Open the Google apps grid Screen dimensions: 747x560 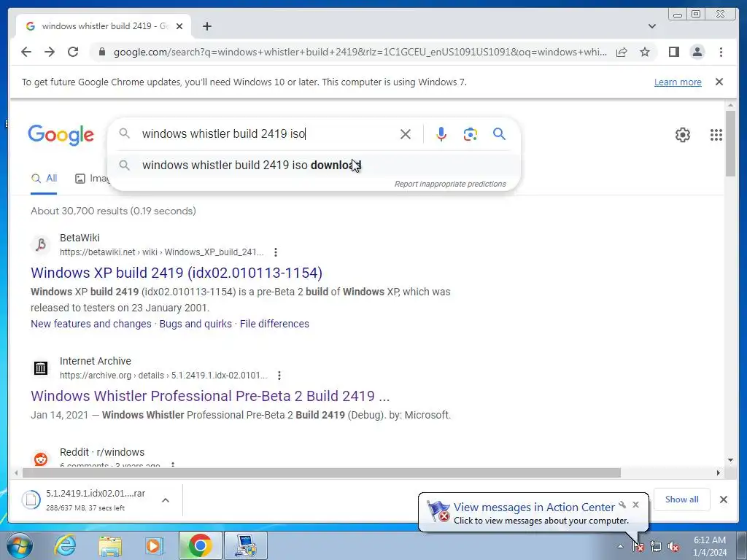click(x=716, y=135)
